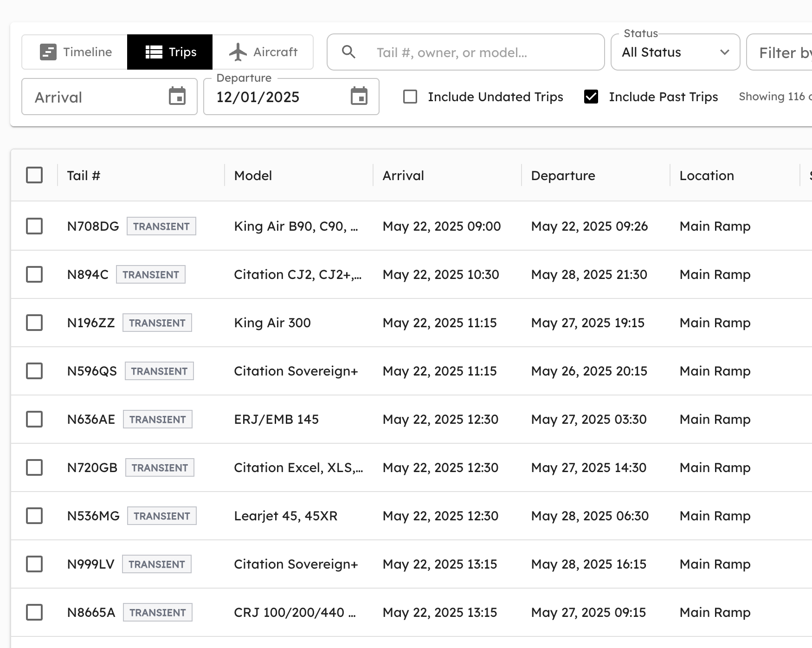812x648 pixels.
Task: Click departure May 27, 2025 19:15
Action: pos(588,323)
